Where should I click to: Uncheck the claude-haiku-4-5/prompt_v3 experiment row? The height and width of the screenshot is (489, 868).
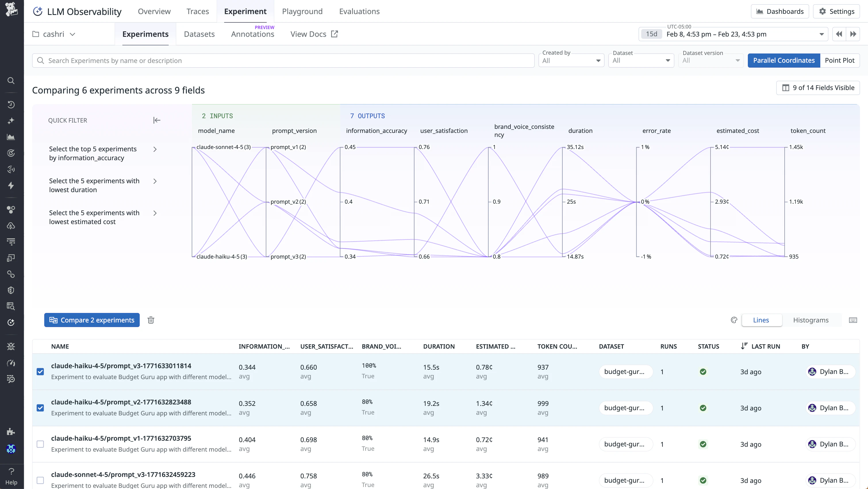(40, 371)
